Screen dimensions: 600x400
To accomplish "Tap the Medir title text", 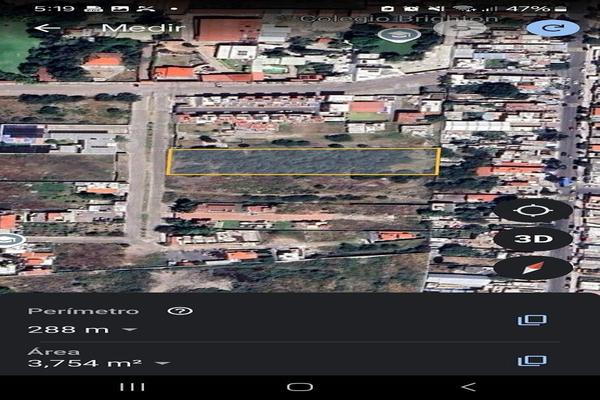I will pos(143,28).
